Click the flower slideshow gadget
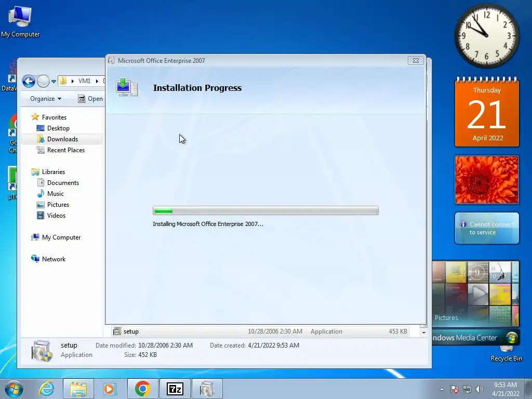 click(486, 180)
